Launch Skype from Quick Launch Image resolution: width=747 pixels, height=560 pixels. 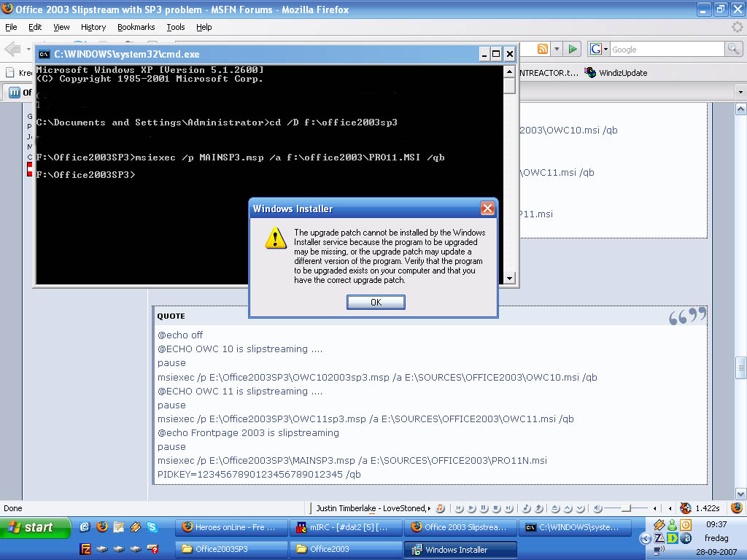[152, 526]
